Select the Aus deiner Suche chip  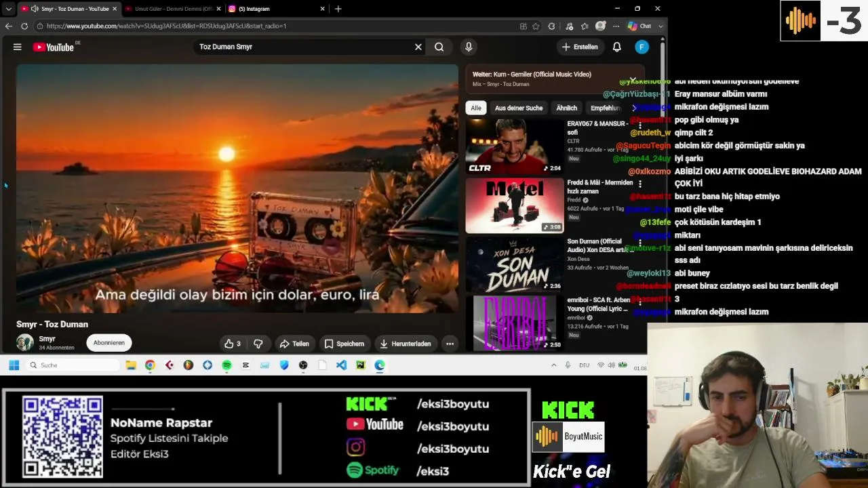coord(519,108)
